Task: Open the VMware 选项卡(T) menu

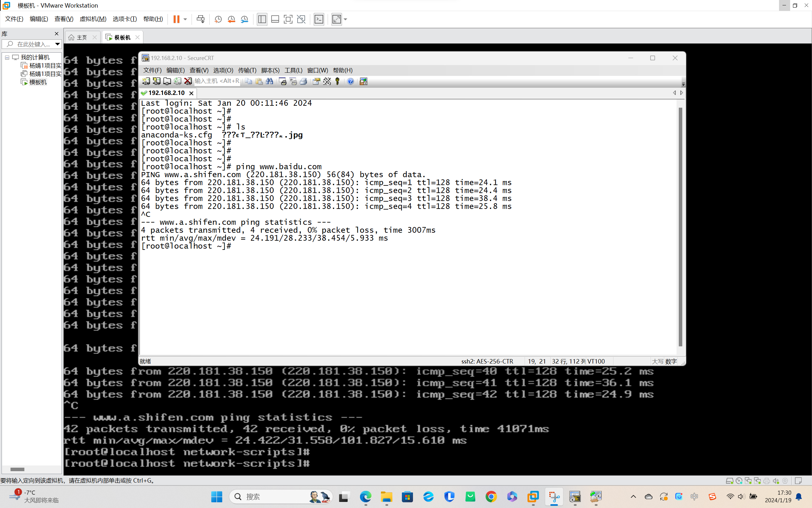Action: [125, 19]
